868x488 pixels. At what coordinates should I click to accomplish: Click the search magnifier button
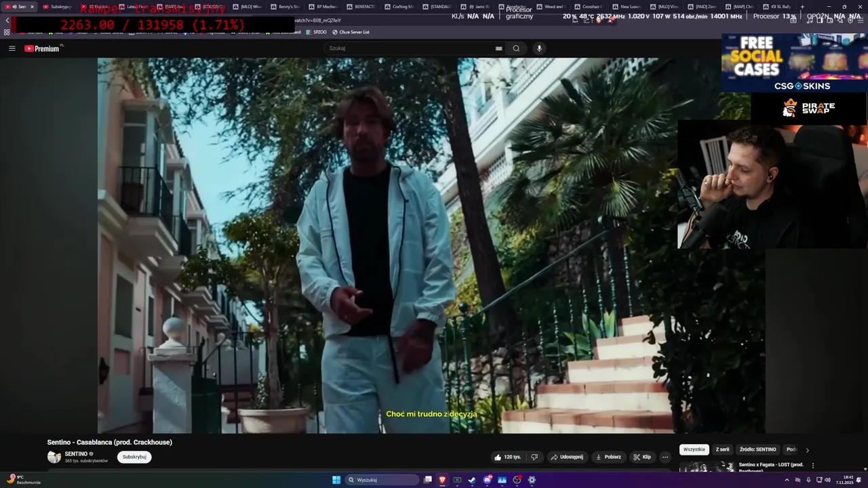point(516,48)
